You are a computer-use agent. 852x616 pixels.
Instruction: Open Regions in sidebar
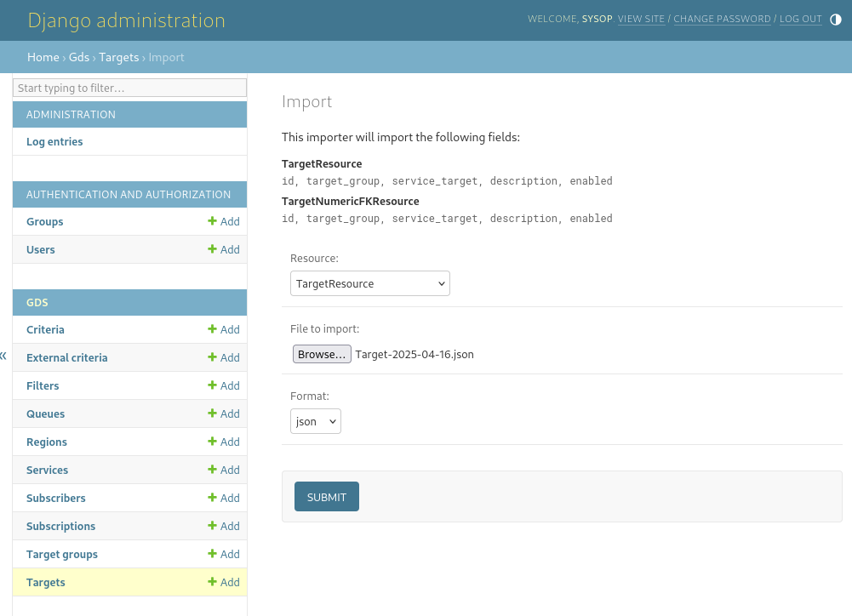coord(47,442)
